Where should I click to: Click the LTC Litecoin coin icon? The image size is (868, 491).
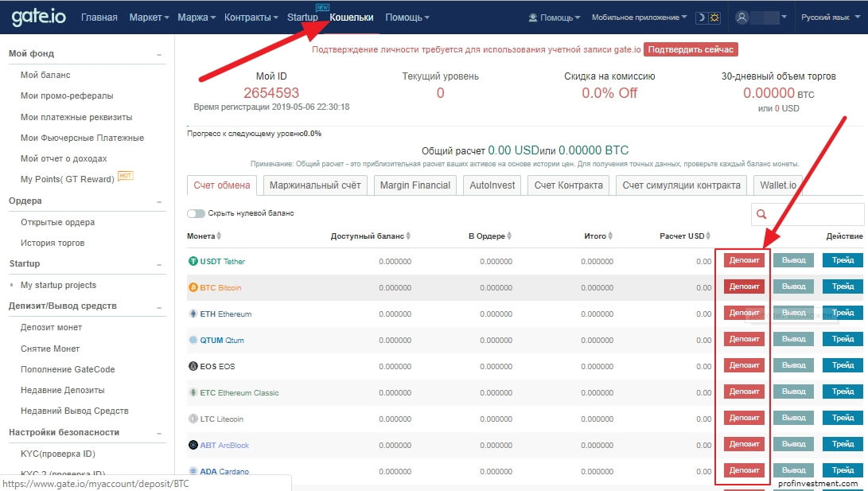pyautogui.click(x=193, y=419)
